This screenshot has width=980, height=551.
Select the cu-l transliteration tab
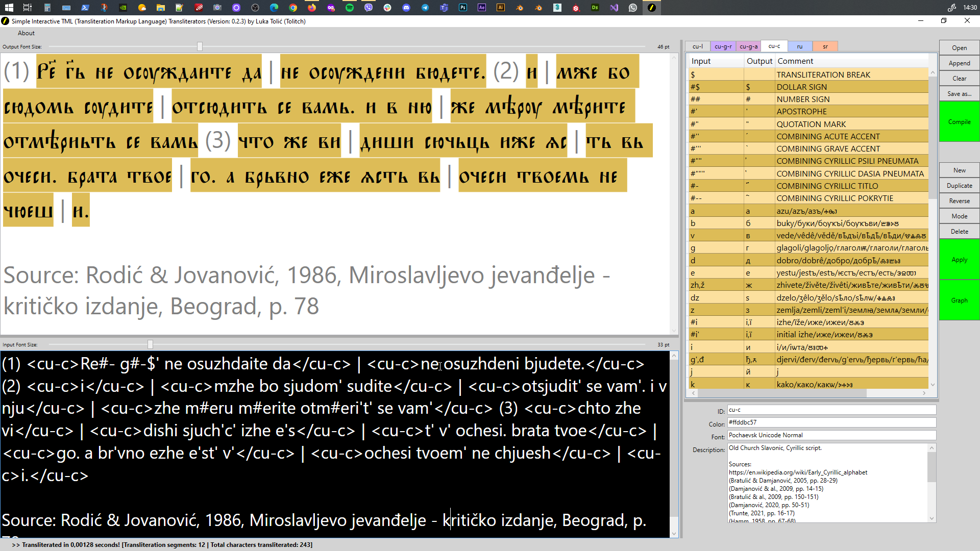[698, 46]
